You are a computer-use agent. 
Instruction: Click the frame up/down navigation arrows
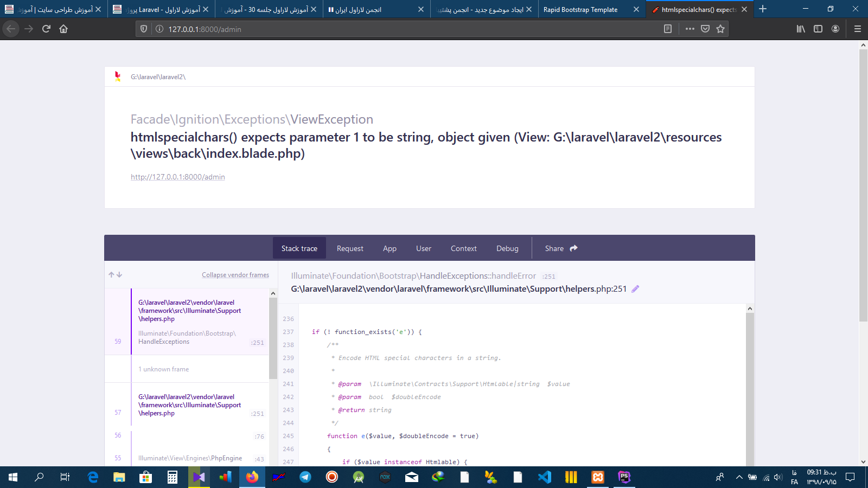click(115, 275)
